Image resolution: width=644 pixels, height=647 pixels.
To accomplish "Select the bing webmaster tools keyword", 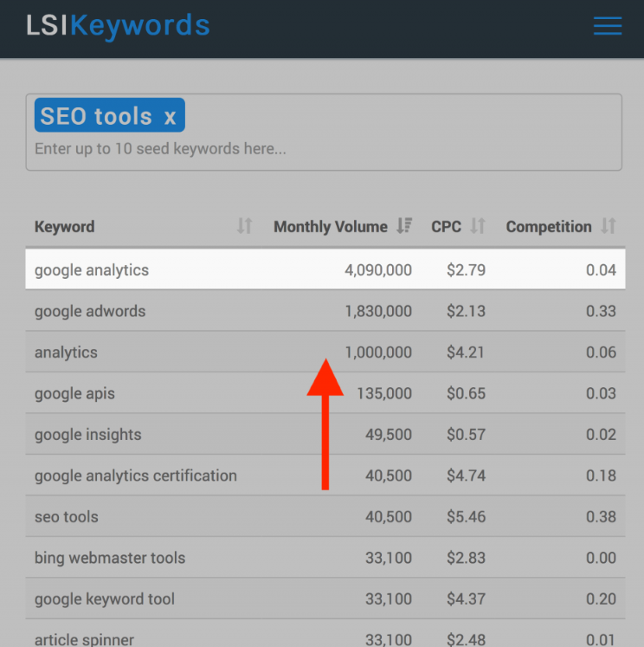I will (110, 558).
